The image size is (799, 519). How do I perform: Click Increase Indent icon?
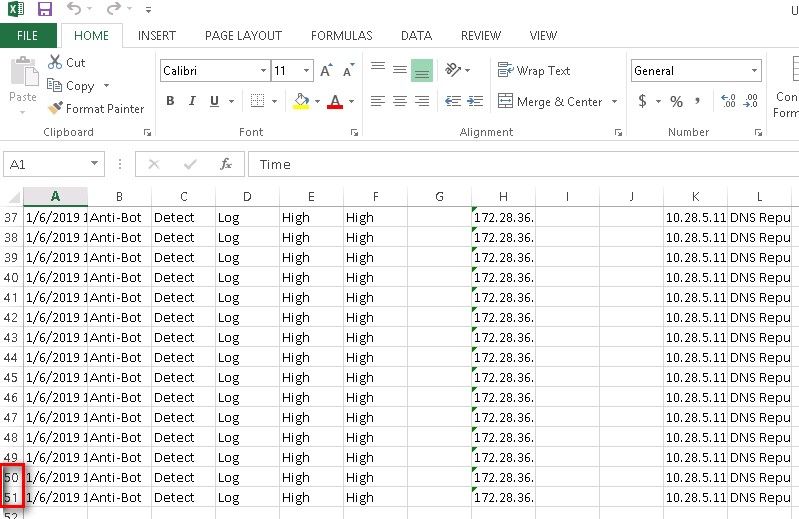click(x=475, y=101)
